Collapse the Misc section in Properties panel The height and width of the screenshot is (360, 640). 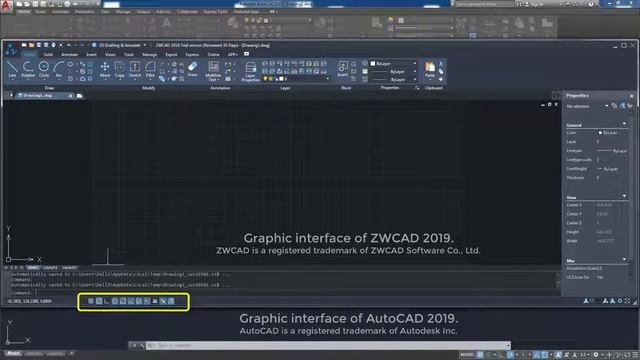click(x=624, y=259)
